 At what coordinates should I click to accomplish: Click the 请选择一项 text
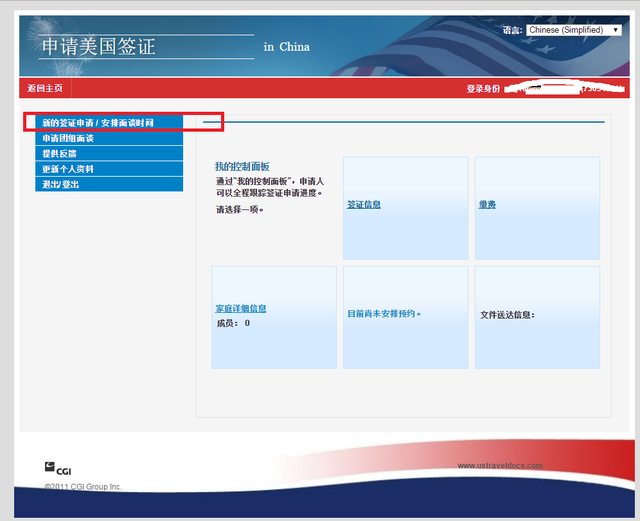[240, 210]
